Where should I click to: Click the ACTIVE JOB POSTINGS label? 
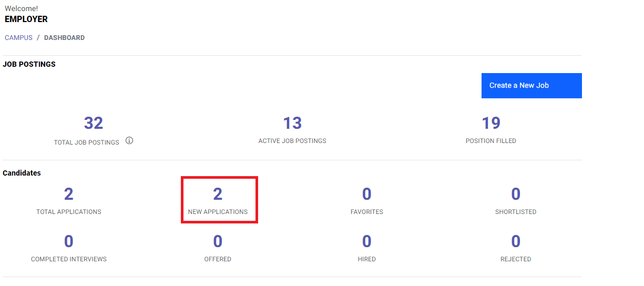[x=292, y=141]
